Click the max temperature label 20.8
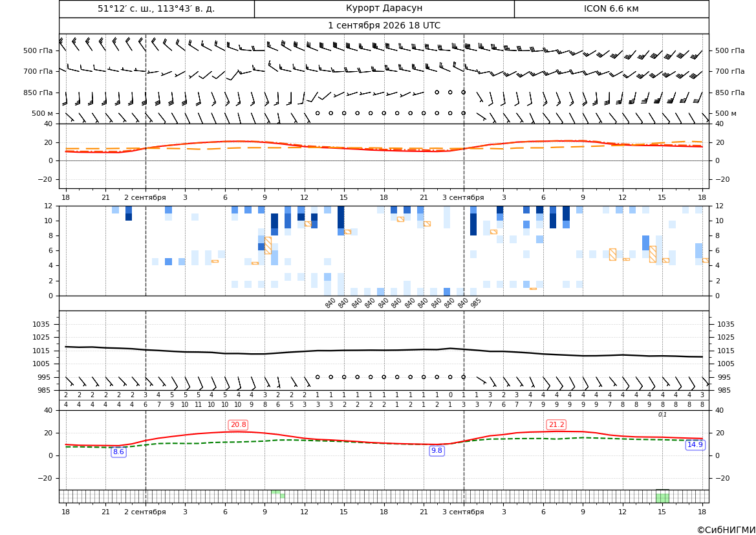Image resolution: width=756 pixels, height=535 pixels. pyautogui.click(x=238, y=424)
